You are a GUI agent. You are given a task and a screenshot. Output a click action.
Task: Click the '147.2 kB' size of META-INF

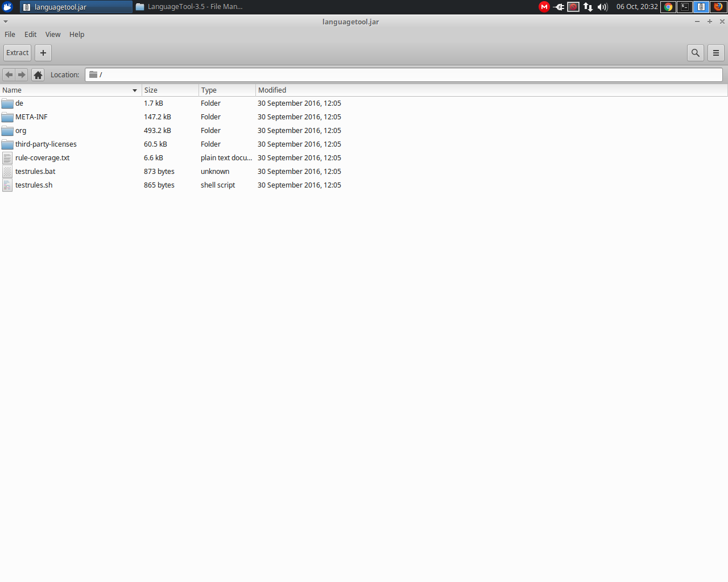pyautogui.click(x=158, y=117)
